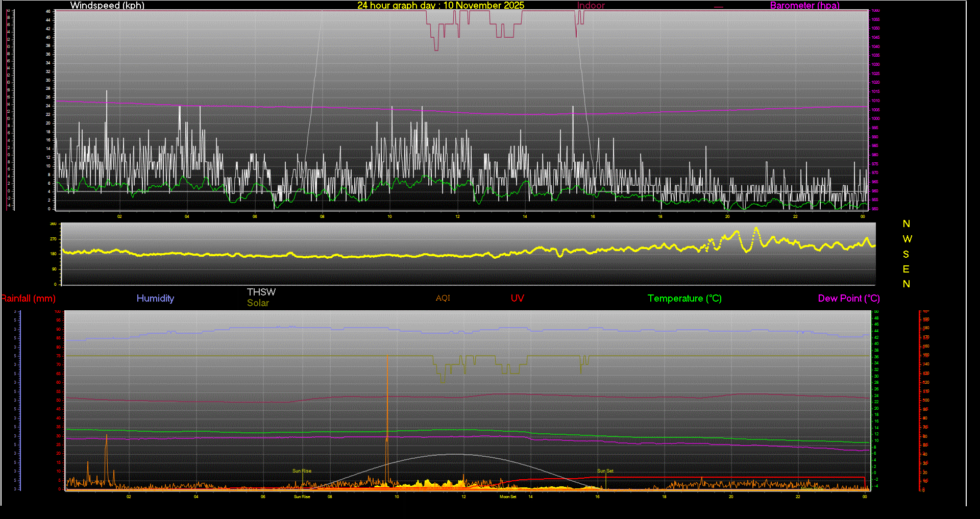
Task: Click the UV legend label
Action: point(517,299)
